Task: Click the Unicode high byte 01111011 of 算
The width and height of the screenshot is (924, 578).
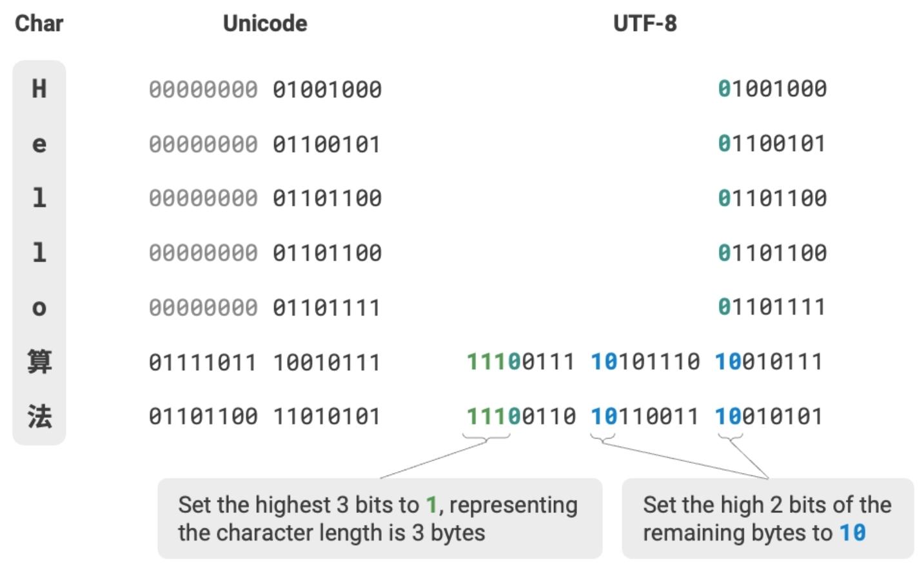Action: click(203, 363)
